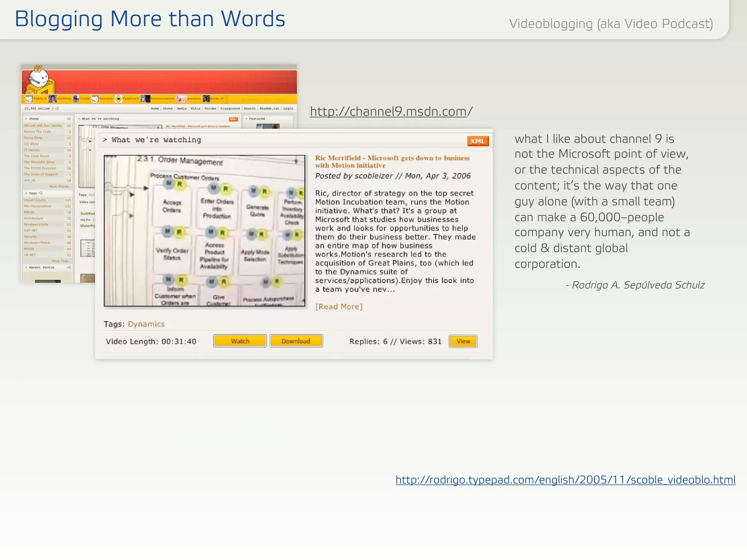747x560 pixels.
Task: Click the yellow Watch button
Action: pyautogui.click(x=240, y=341)
